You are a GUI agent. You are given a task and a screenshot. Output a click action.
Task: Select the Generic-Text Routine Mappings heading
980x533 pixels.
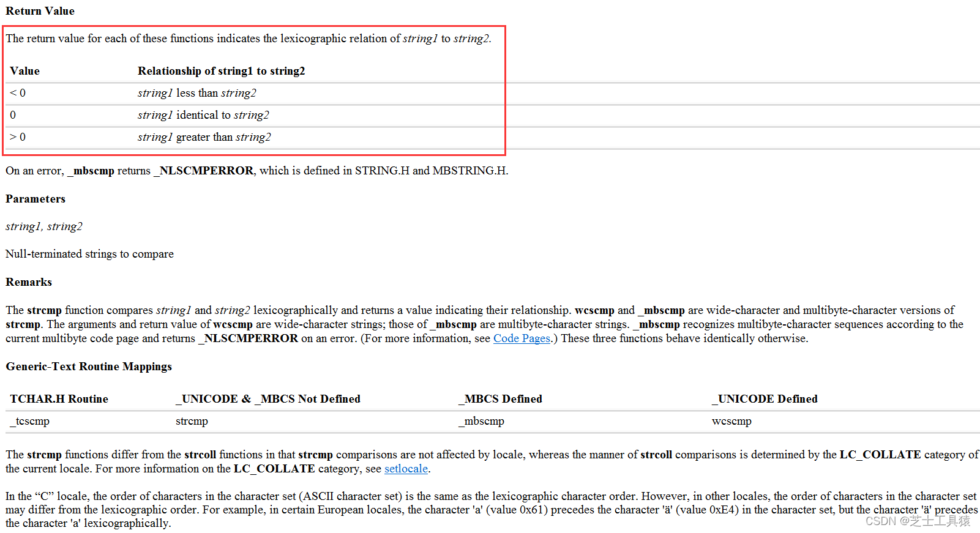point(89,367)
